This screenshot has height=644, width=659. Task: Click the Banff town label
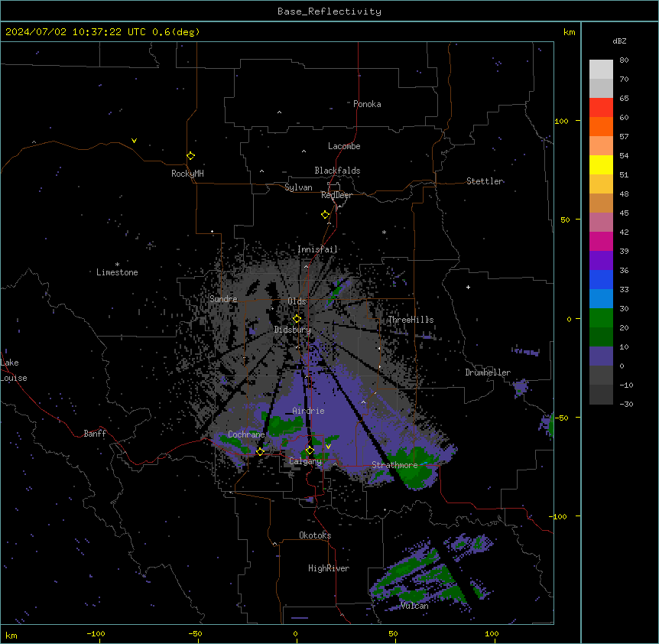point(95,434)
